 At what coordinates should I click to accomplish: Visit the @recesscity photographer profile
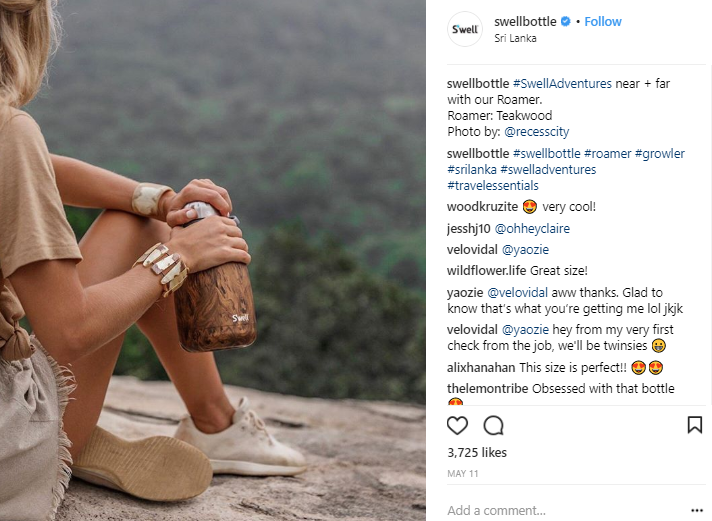coord(537,131)
